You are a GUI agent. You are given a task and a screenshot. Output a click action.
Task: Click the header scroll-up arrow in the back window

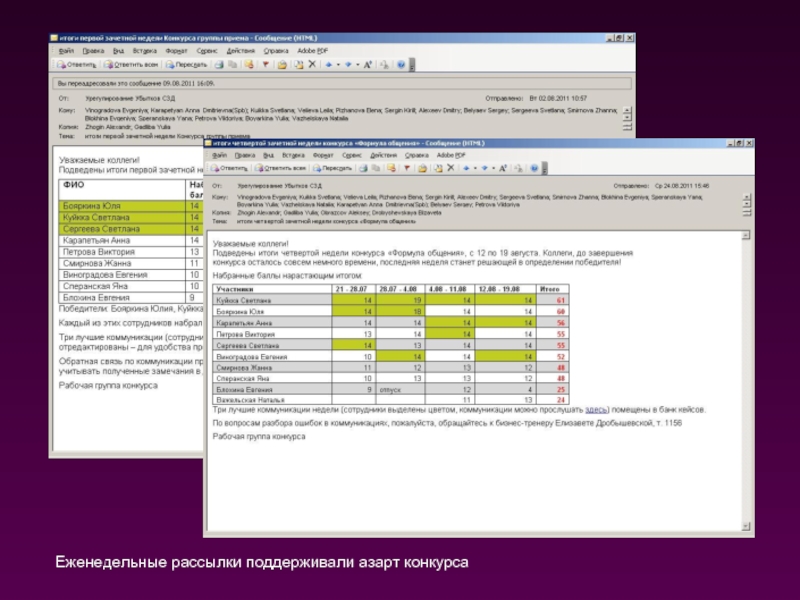click(x=628, y=110)
